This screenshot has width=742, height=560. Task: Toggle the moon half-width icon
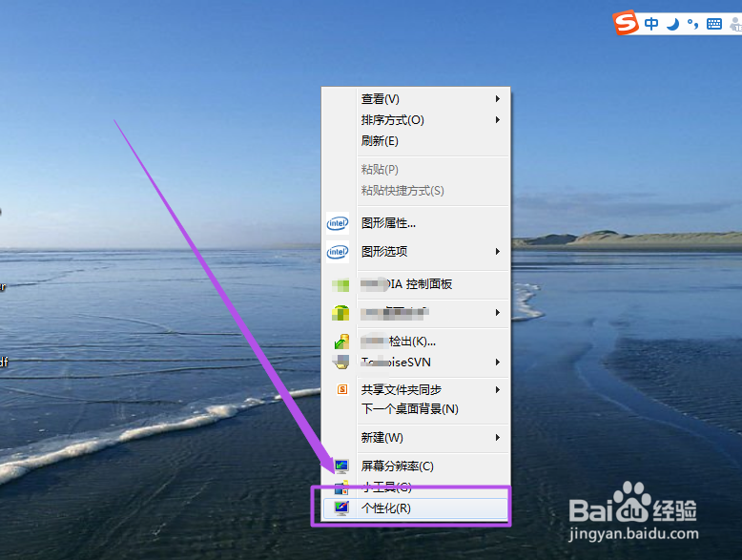pos(672,24)
